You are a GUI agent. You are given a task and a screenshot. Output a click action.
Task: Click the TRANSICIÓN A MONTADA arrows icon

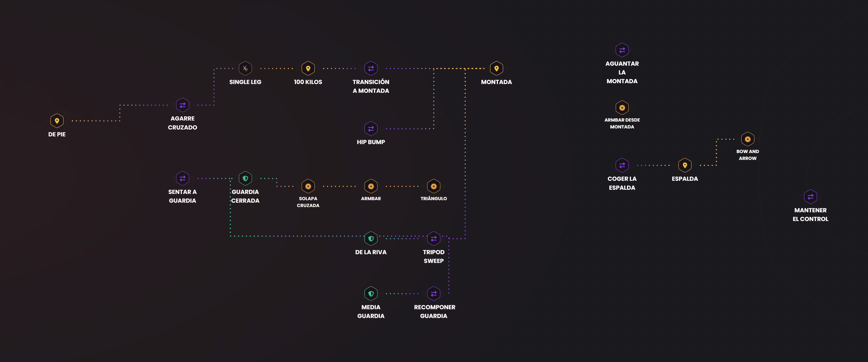click(371, 68)
